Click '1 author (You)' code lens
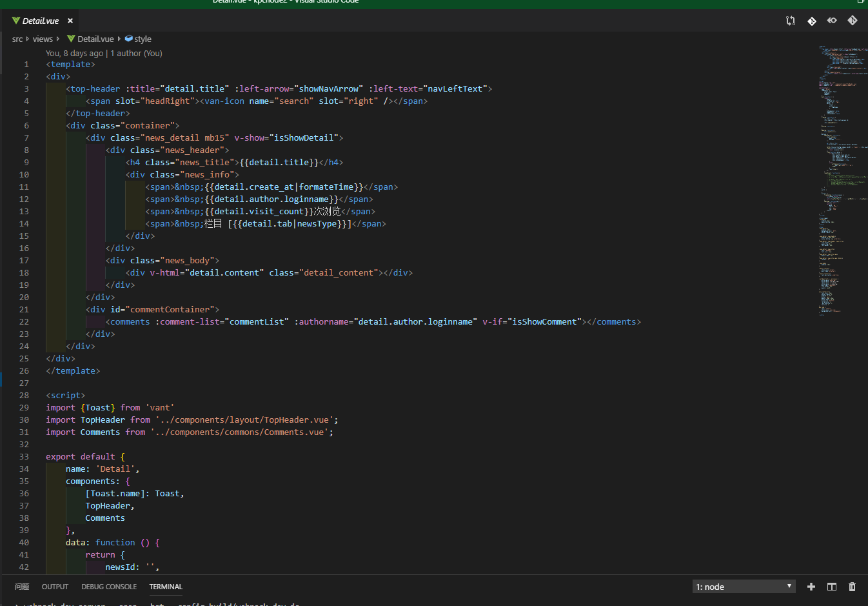The image size is (868, 606). point(136,53)
